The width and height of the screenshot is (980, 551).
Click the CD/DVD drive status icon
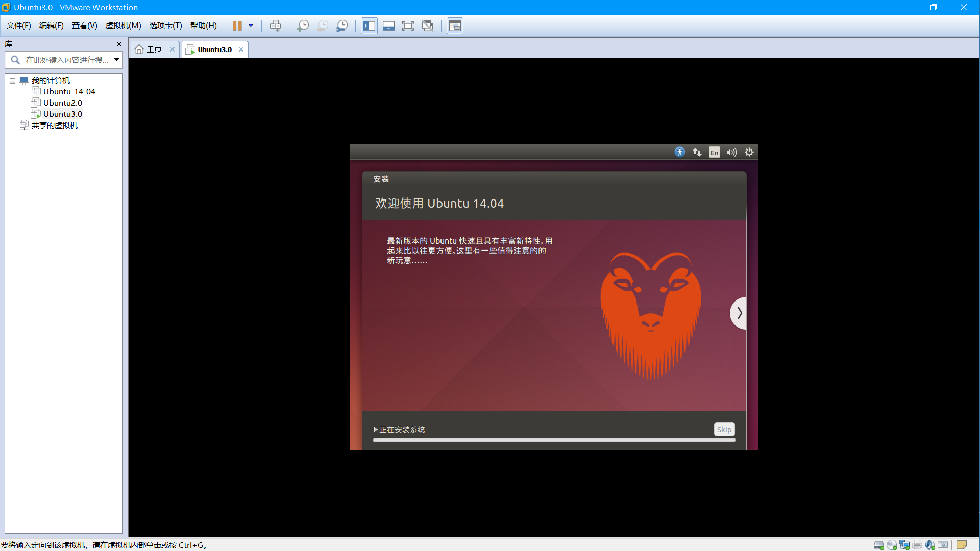click(x=892, y=545)
